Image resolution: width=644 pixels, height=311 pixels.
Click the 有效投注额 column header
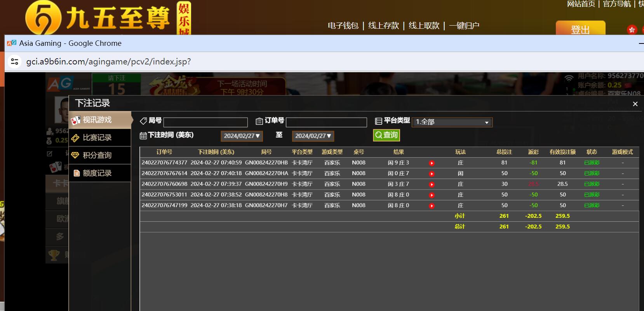click(562, 152)
